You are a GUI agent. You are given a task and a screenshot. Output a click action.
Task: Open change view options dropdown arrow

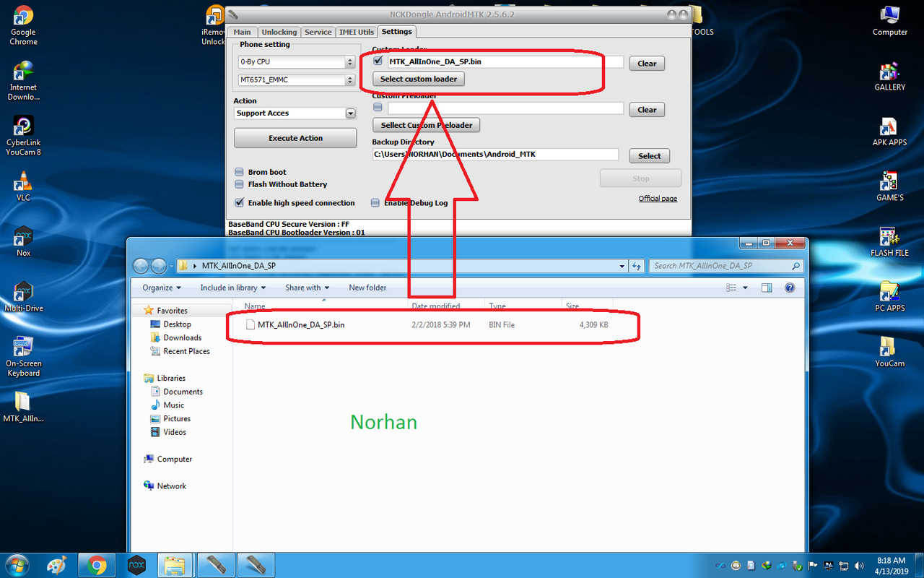745,288
